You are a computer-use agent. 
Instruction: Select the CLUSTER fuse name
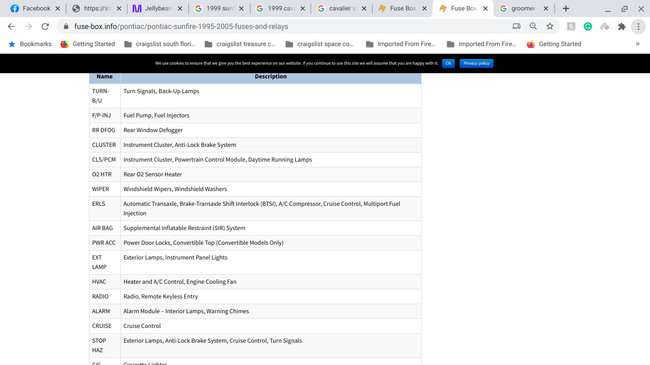tap(104, 145)
